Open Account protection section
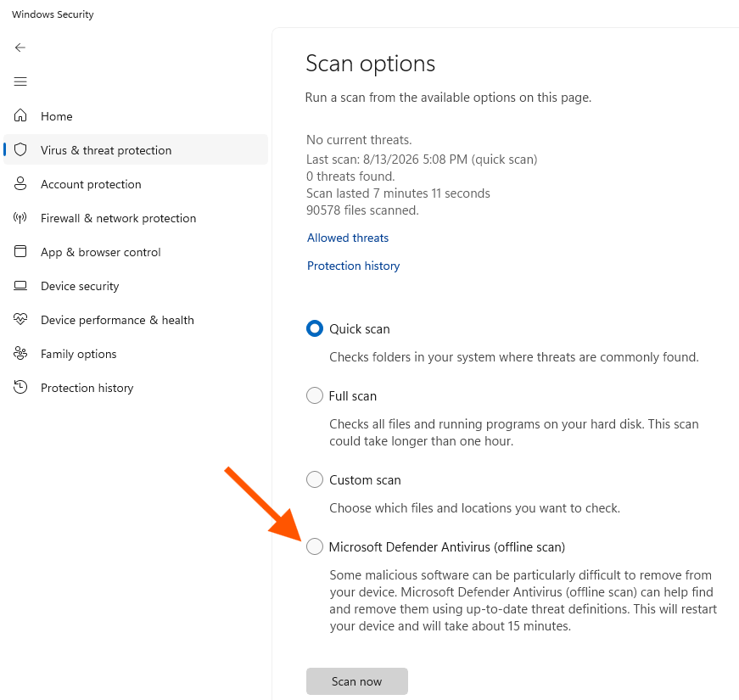The image size is (739, 700). coord(136,184)
